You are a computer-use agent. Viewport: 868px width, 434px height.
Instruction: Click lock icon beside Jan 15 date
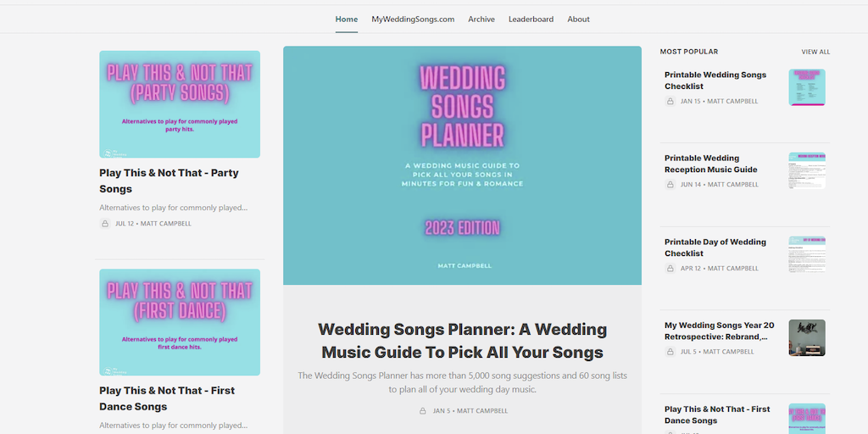(670, 102)
